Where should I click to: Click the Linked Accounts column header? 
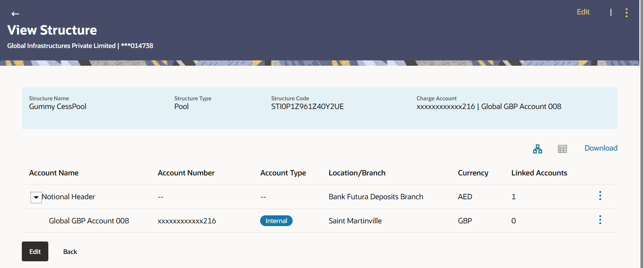click(539, 173)
